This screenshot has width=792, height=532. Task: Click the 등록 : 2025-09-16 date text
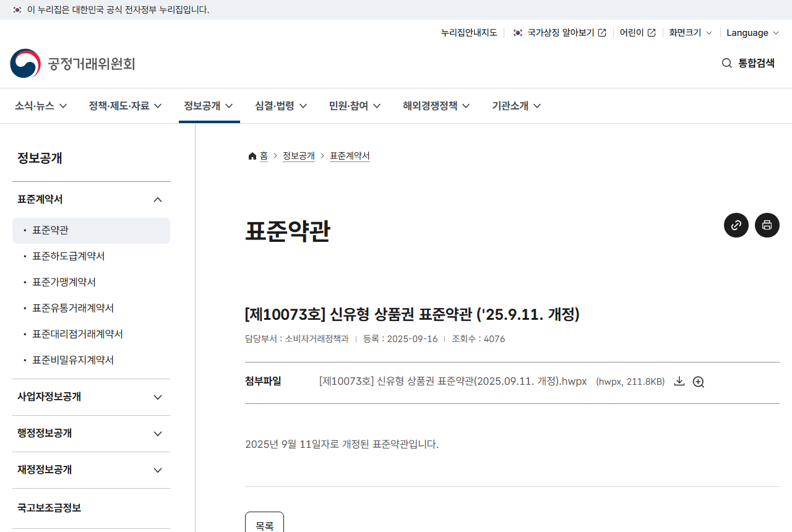[400, 339]
